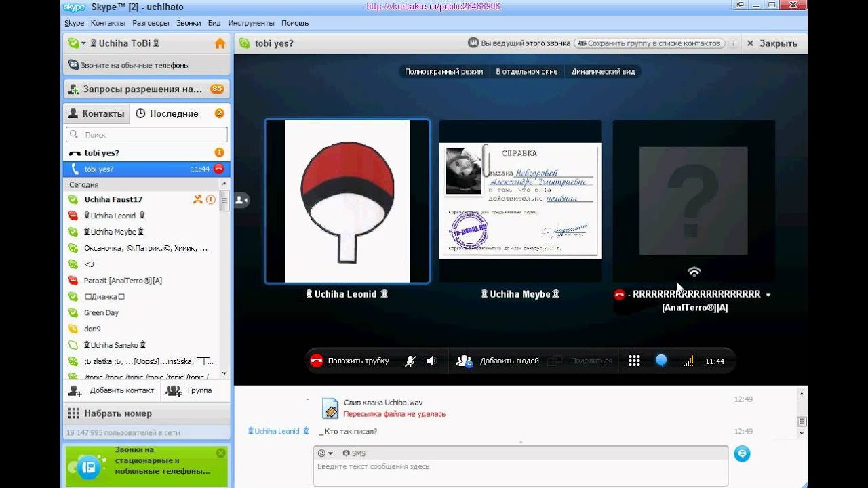The image size is (868, 488).
Task: Switch to the Последние tab
Action: pyautogui.click(x=167, y=113)
